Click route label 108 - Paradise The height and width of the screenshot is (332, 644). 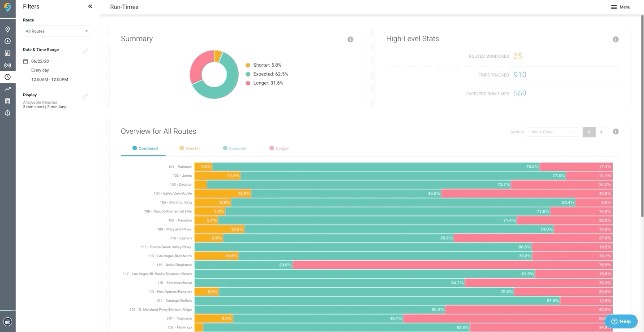click(180, 221)
